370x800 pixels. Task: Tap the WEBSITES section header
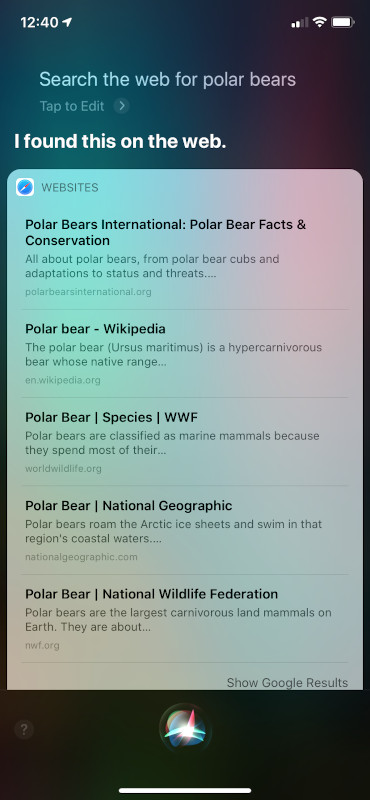[70, 188]
